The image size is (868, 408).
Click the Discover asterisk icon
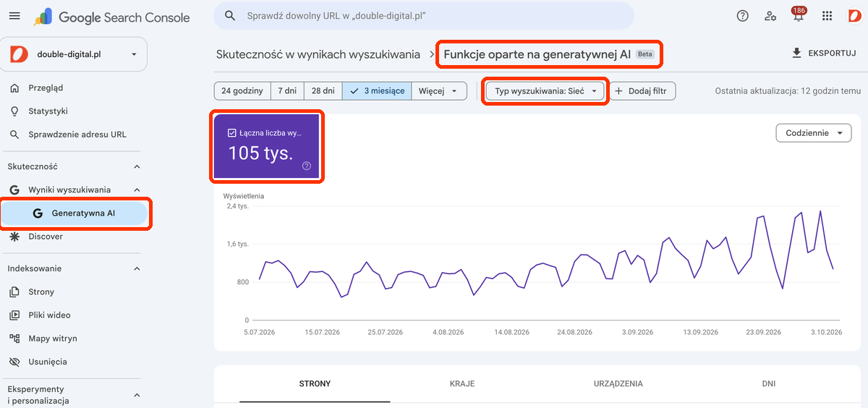(14, 237)
